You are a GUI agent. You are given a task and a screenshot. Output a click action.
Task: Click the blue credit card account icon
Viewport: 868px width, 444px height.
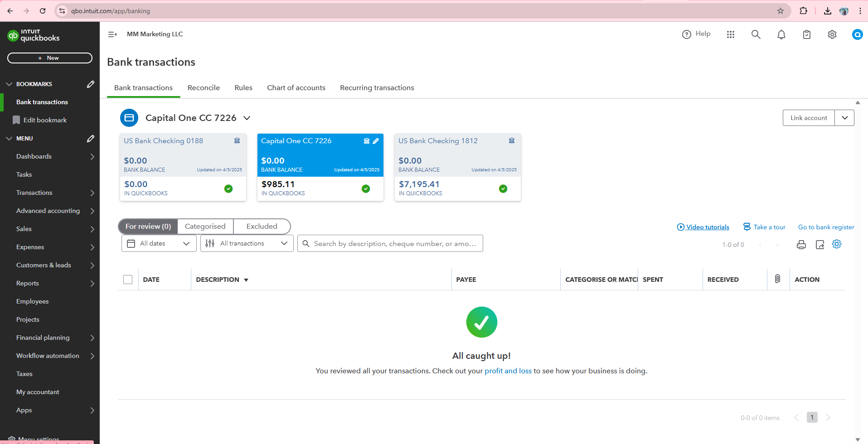click(129, 118)
